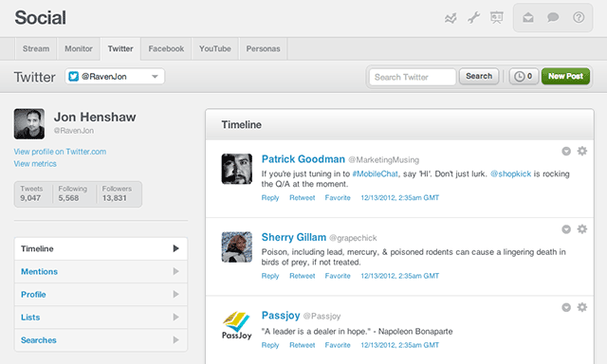Click the arrow beside Mentions menu item
Viewport: 607px width, 364px height.
point(175,271)
